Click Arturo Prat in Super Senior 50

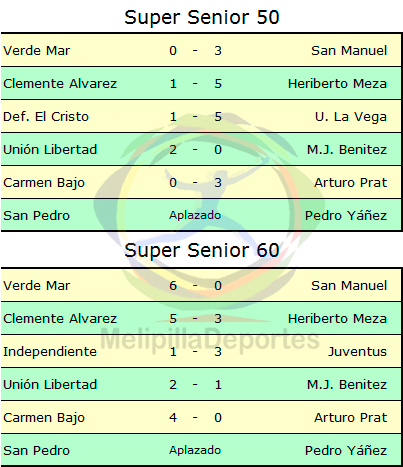click(351, 182)
